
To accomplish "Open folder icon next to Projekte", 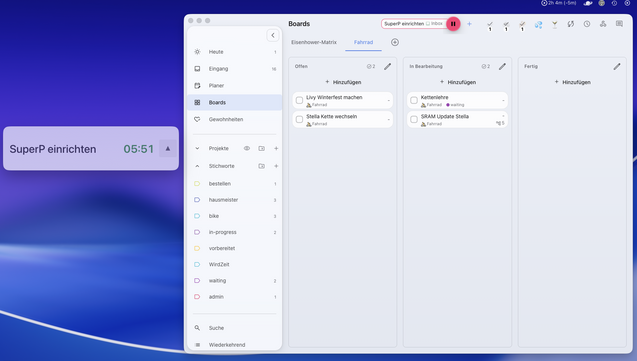I will coord(262,148).
